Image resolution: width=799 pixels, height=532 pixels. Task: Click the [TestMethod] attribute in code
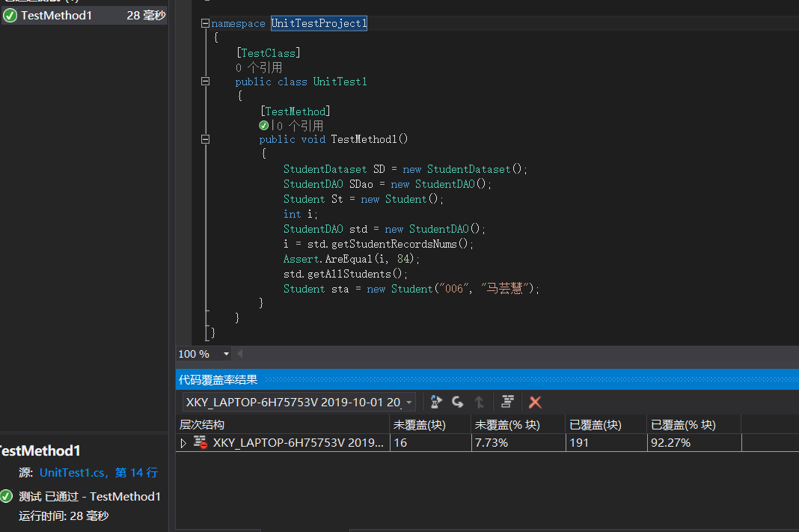(x=295, y=111)
